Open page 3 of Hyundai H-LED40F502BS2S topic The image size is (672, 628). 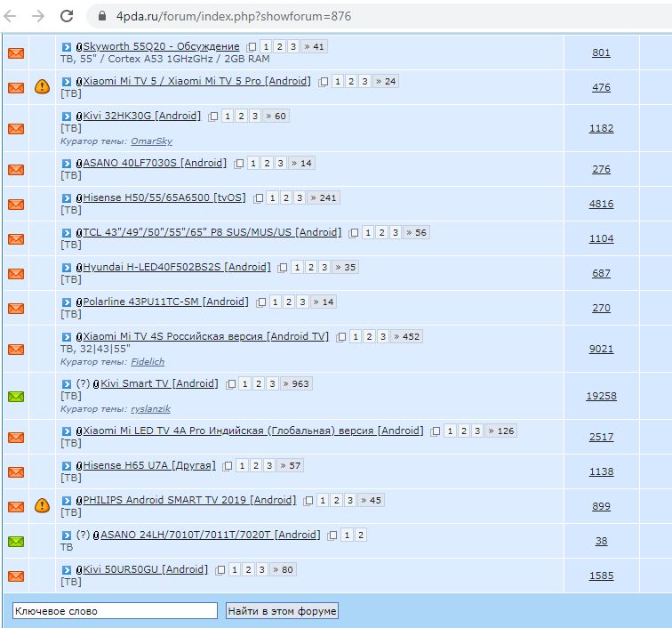click(x=324, y=268)
